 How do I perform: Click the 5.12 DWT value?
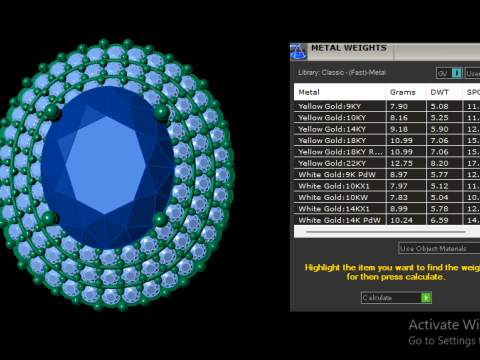(x=439, y=186)
